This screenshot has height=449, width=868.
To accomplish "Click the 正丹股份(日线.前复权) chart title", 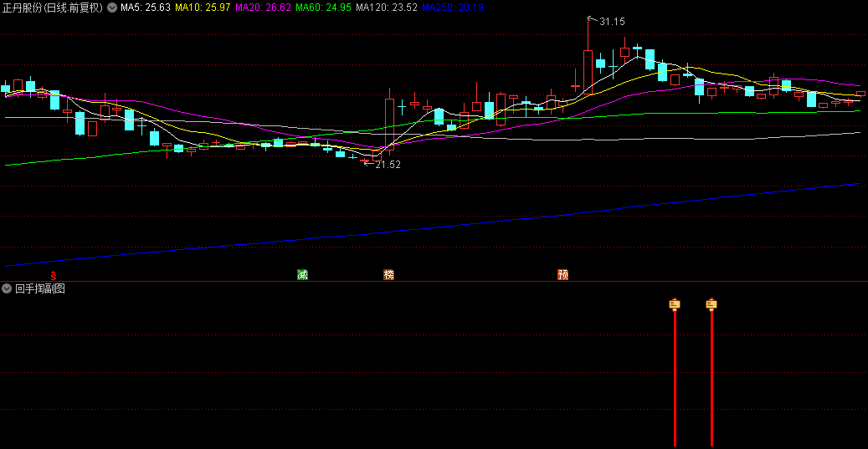I will (x=53, y=8).
